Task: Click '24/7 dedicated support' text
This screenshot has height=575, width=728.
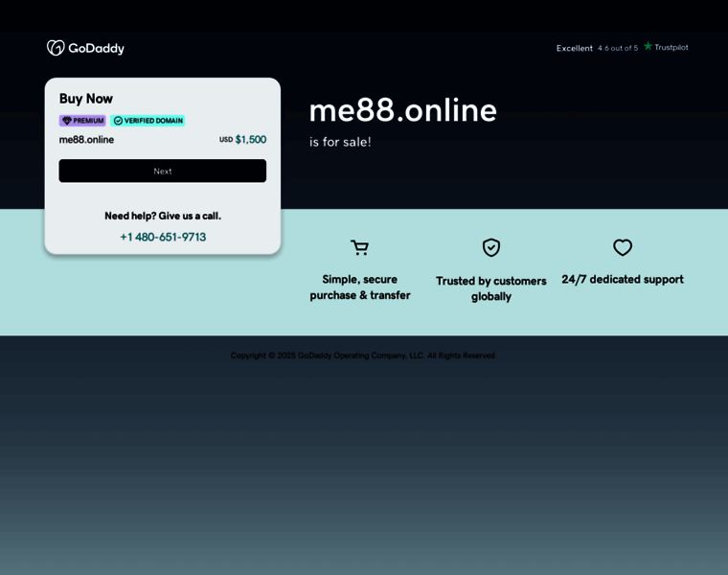Action: tap(623, 279)
